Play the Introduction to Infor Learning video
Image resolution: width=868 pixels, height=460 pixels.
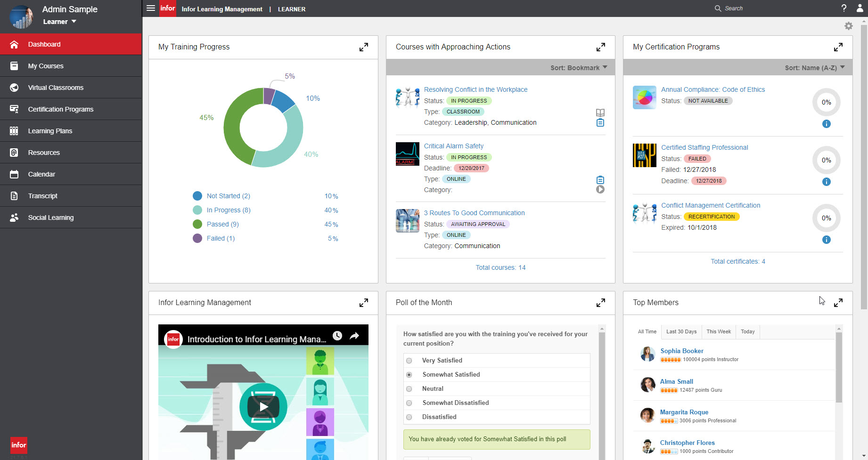coord(263,406)
